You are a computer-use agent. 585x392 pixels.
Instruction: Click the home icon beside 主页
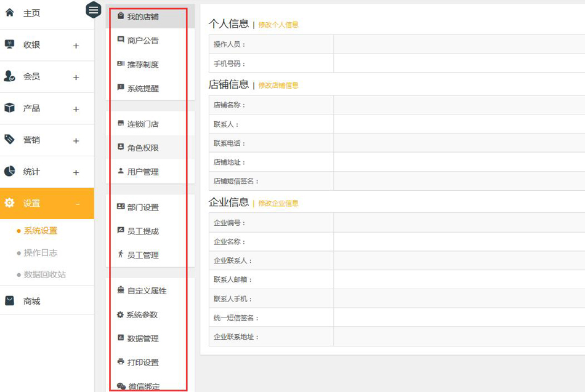coord(9,12)
